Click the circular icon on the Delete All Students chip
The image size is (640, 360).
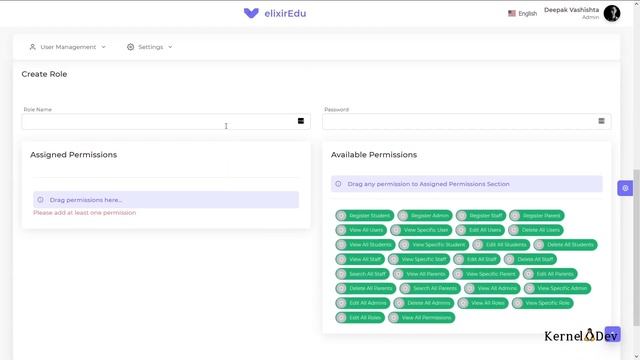coord(539,244)
